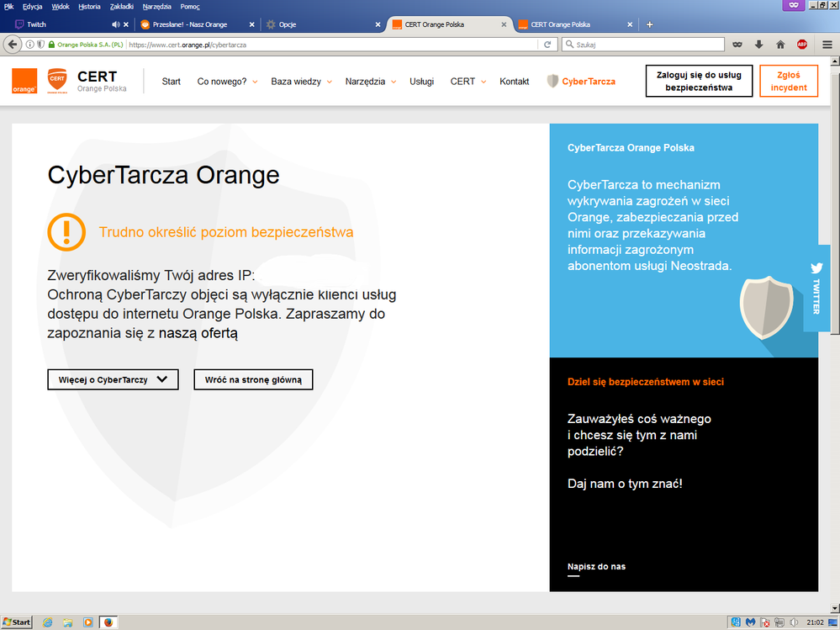
Task: Reload the page with the refresh icon
Action: [548, 45]
